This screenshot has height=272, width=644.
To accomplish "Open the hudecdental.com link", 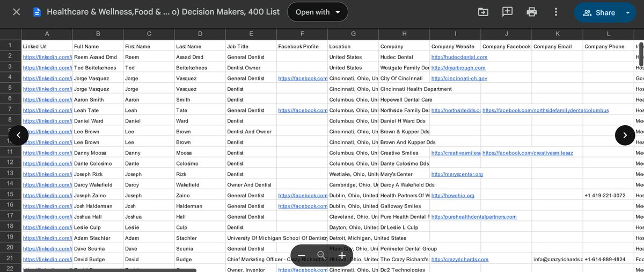I will (x=459, y=57).
